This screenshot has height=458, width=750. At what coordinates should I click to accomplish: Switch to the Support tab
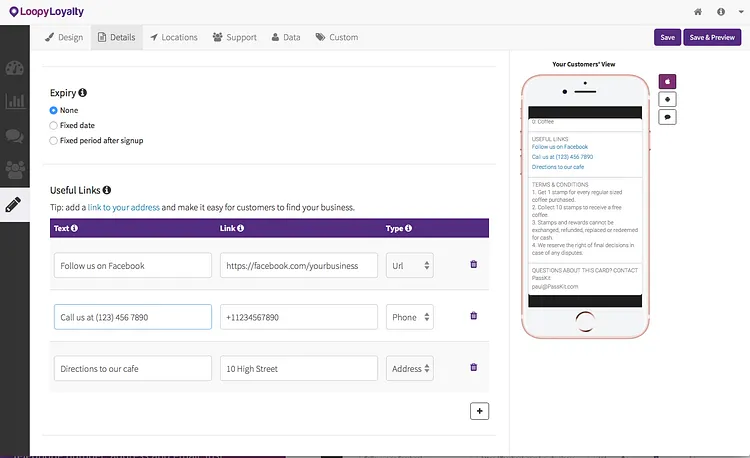pyautogui.click(x=234, y=37)
